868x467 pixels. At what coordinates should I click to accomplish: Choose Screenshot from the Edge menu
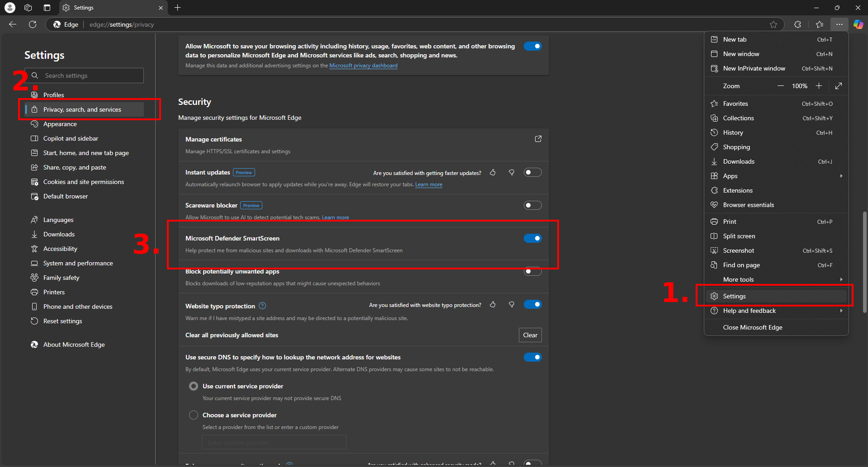pyautogui.click(x=776, y=250)
